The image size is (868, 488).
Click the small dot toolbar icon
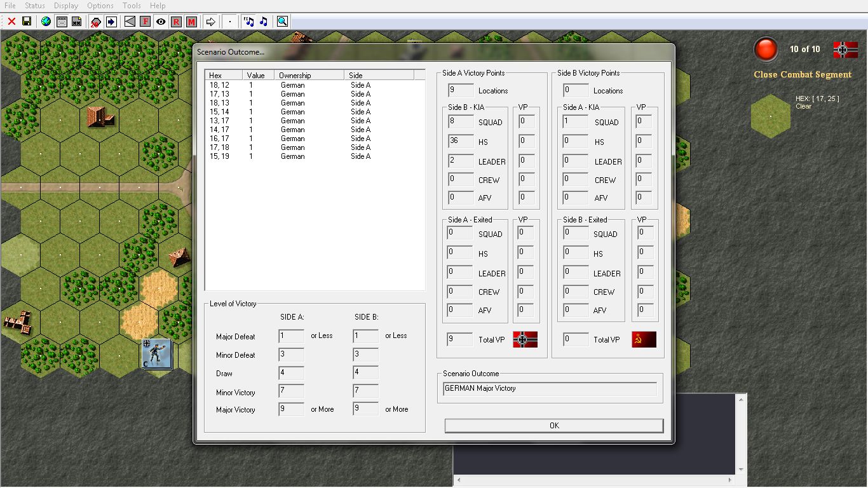point(230,22)
